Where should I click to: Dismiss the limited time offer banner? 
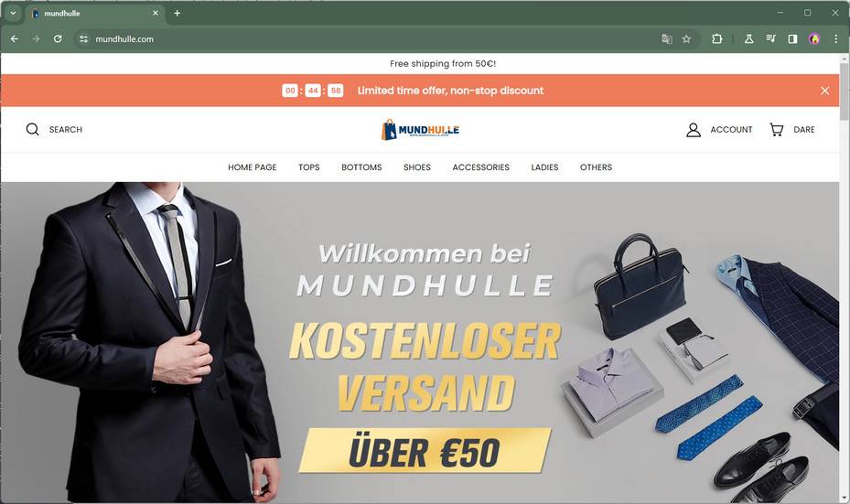pyautogui.click(x=825, y=91)
